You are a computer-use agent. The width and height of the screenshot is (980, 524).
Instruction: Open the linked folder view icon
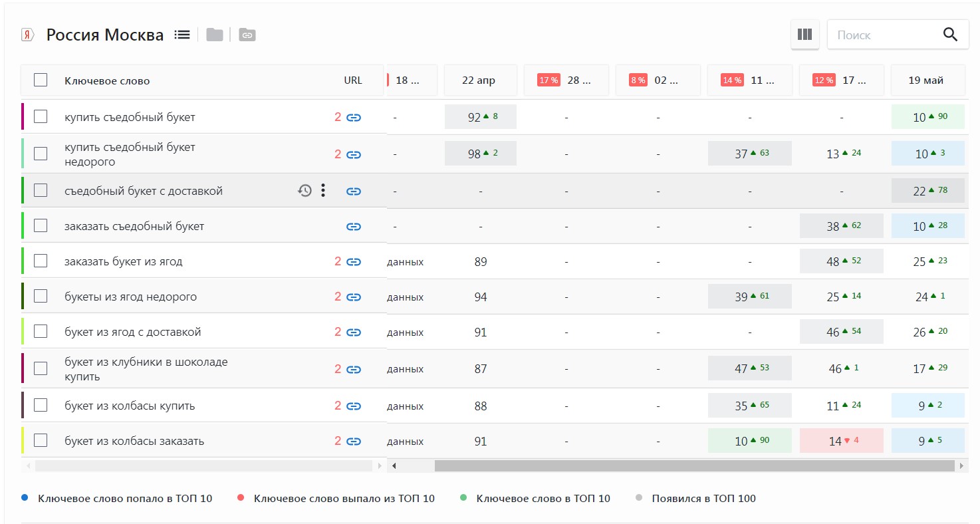pos(247,35)
